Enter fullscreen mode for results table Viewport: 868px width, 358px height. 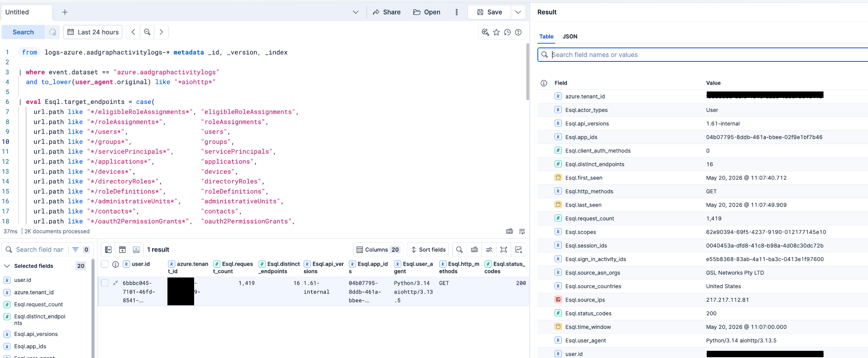[504, 250]
